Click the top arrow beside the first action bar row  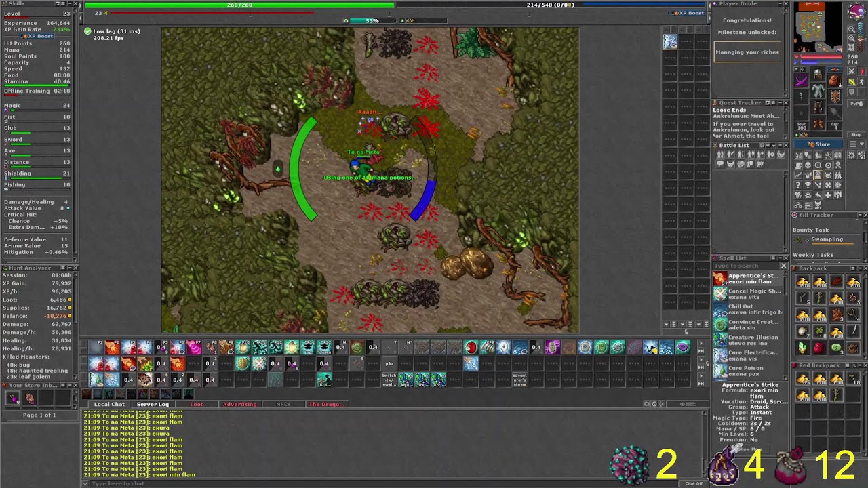tap(701, 344)
